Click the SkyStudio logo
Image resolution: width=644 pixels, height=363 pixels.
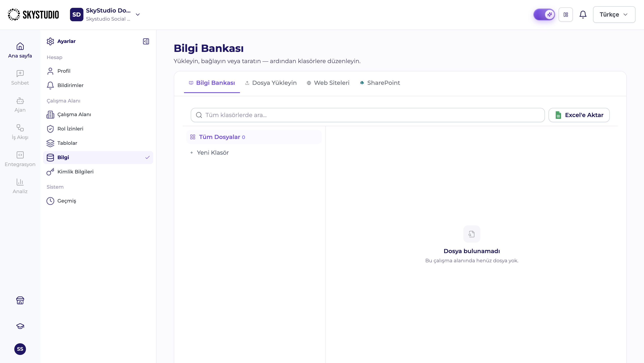(x=33, y=15)
